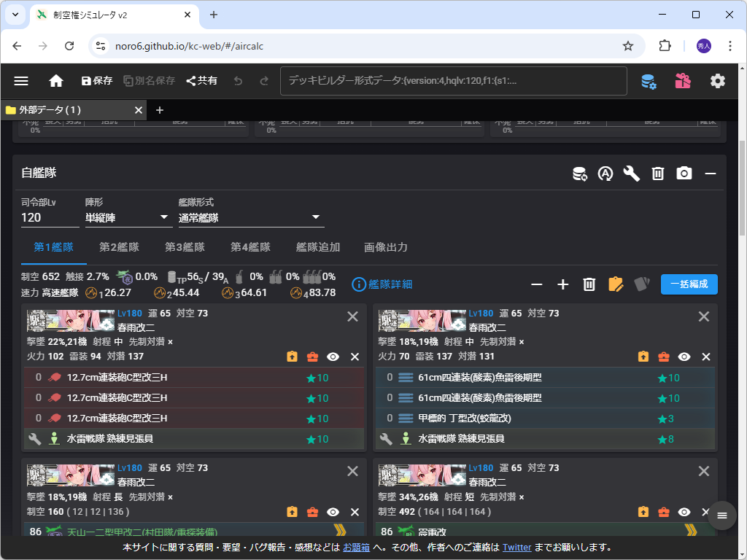Click the camera icon in 自艦隊 header
747x560 pixels.
tap(684, 174)
